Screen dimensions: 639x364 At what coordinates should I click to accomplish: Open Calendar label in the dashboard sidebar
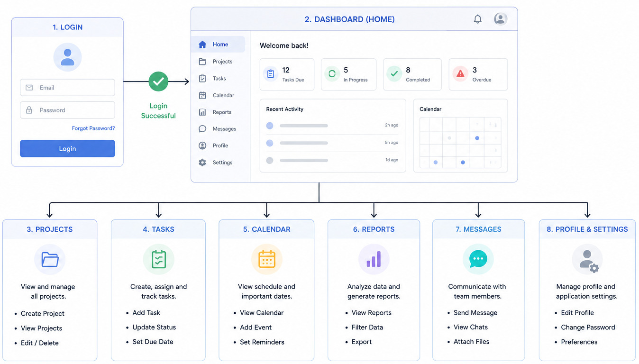click(x=223, y=95)
